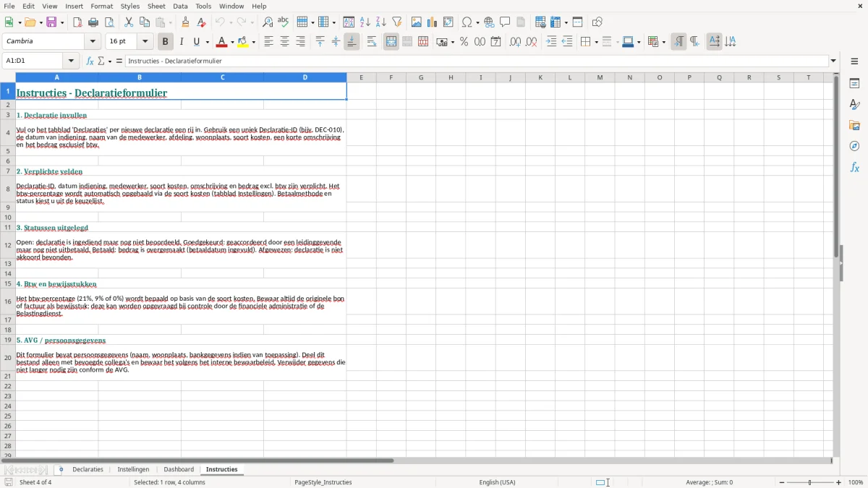868x488 pixels.
Task: Open background color dropdown arrow
Action: tap(253, 42)
